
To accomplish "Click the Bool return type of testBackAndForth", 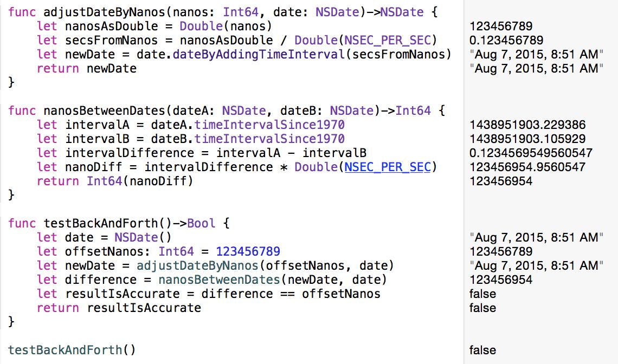I will (201, 223).
